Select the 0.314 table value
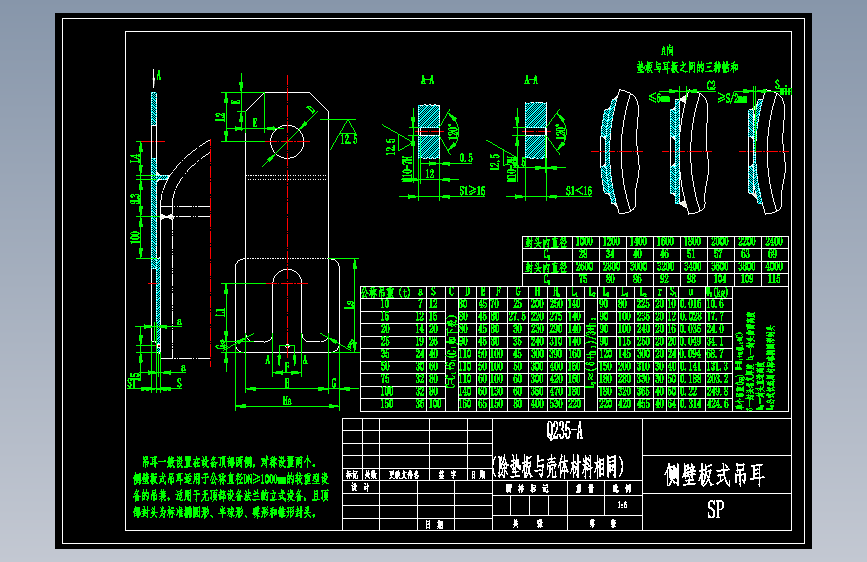This screenshot has height=562, width=867. [x=691, y=404]
